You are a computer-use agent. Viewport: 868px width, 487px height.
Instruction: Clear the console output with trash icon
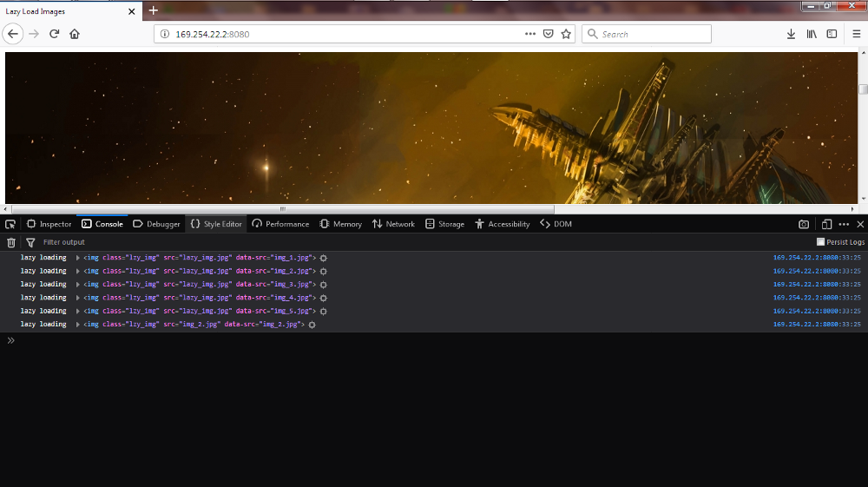[11, 242]
